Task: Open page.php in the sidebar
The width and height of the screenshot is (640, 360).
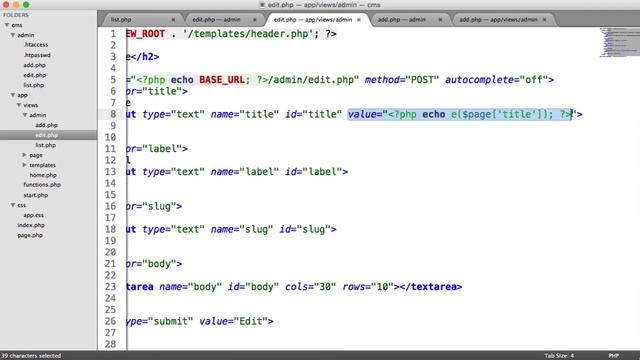Action: [30, 235]
